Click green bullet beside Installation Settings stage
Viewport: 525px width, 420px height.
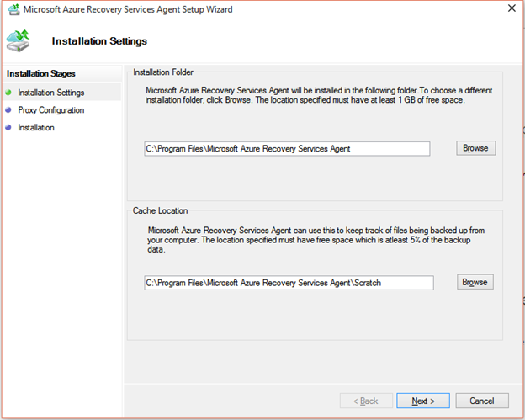coord(8,93)
